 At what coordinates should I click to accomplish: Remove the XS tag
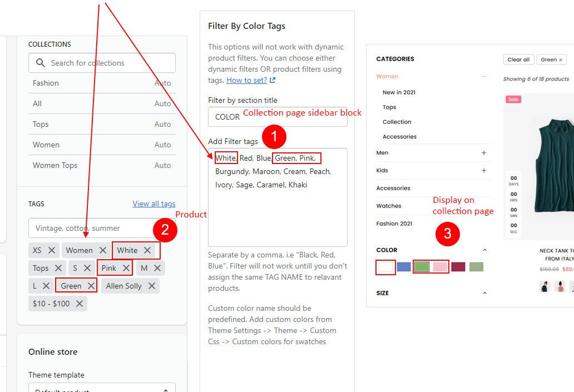(51, 250)
